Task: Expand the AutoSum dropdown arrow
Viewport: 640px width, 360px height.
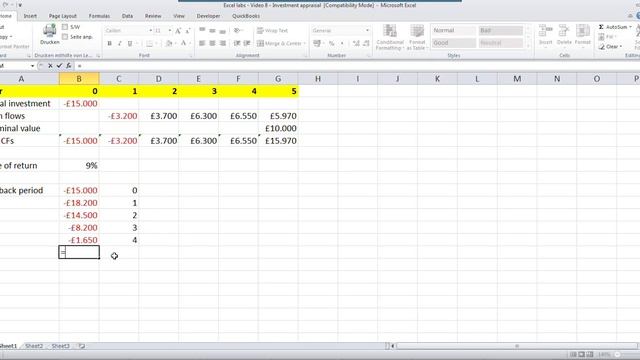Action: 631,27
